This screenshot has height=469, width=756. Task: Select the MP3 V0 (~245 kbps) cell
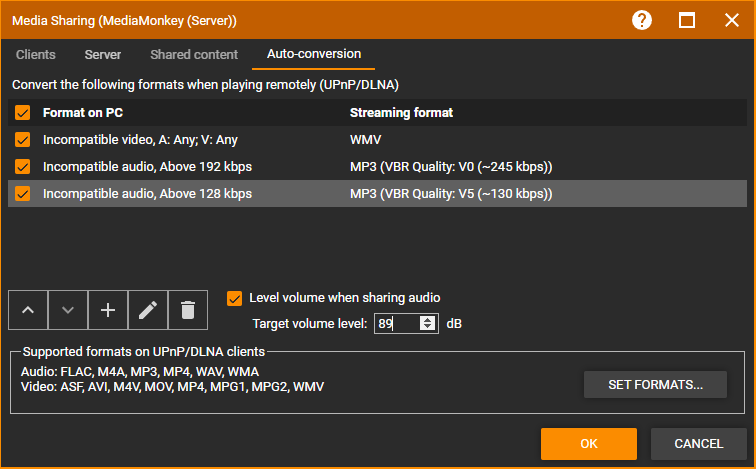(451, 167)
